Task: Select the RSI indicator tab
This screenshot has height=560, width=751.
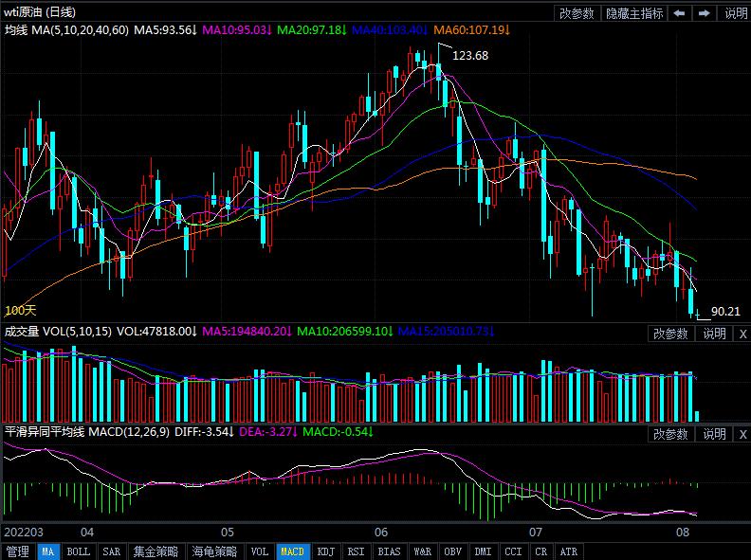Action: 356,551
